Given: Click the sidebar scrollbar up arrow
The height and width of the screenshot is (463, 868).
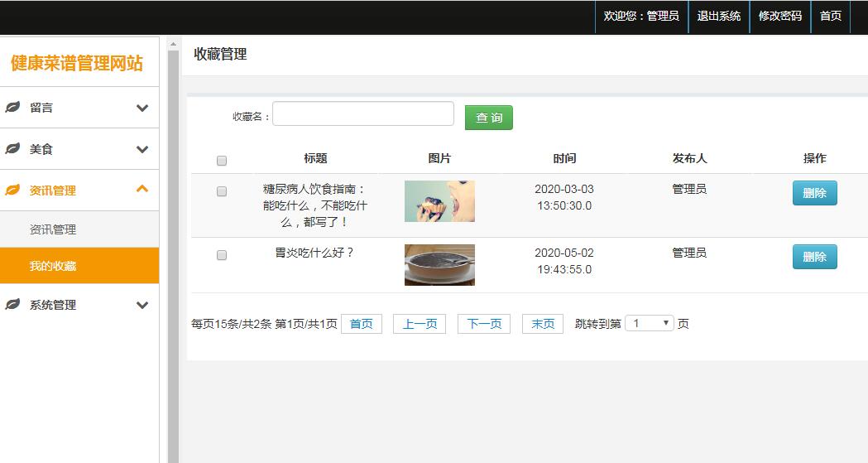Looking at the screenshot, I should click(x=173, y=44).
